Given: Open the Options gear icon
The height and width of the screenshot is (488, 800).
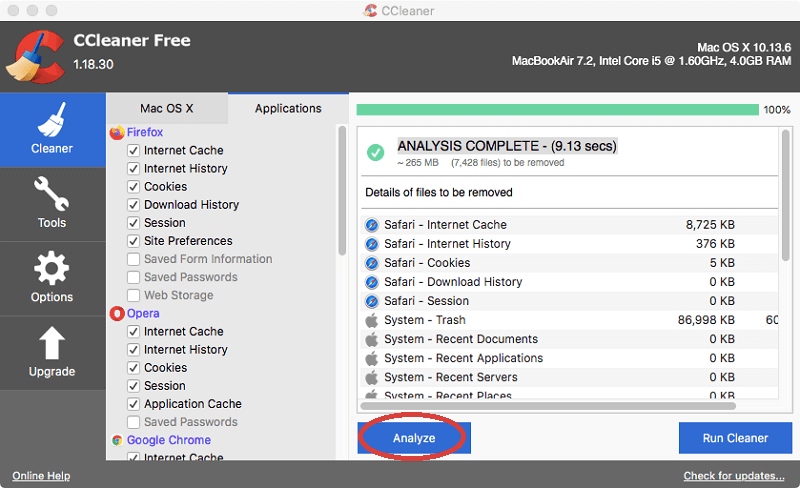Looking at the screenshot, I should [52, 268].
